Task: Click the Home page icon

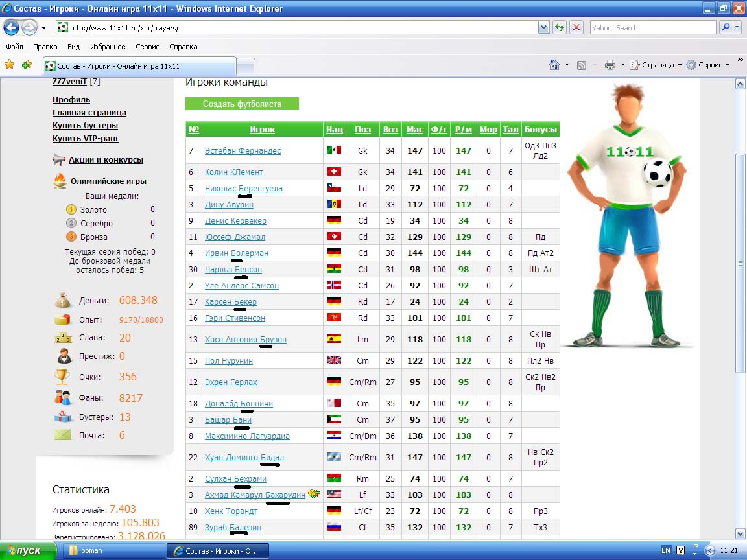Action: pos(554,65)
